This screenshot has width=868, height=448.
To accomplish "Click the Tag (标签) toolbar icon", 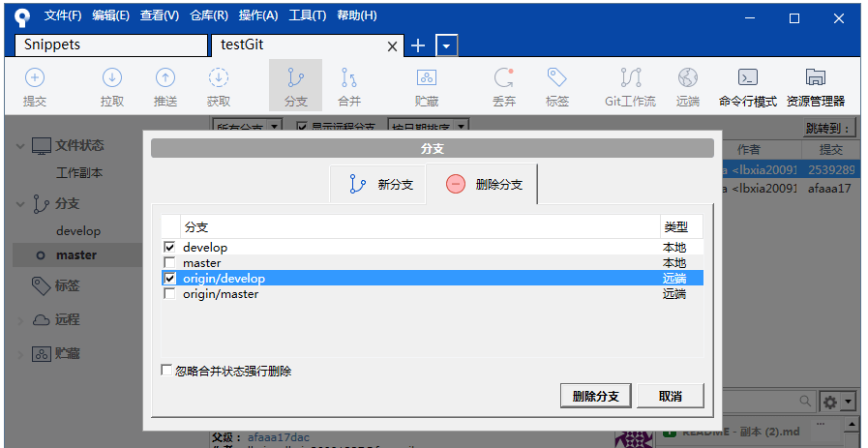I will pyautogui.click(x=556, y=77).
